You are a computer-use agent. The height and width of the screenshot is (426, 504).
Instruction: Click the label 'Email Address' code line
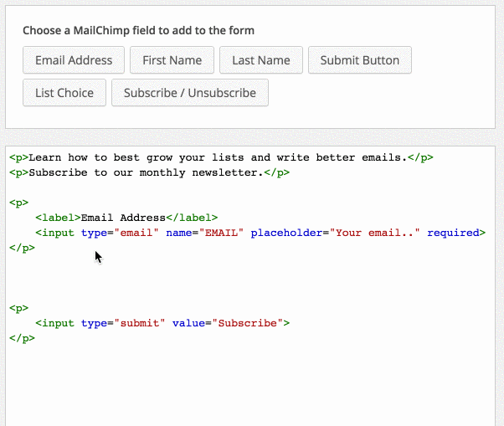pyautogui.click(x=126, y=218)
